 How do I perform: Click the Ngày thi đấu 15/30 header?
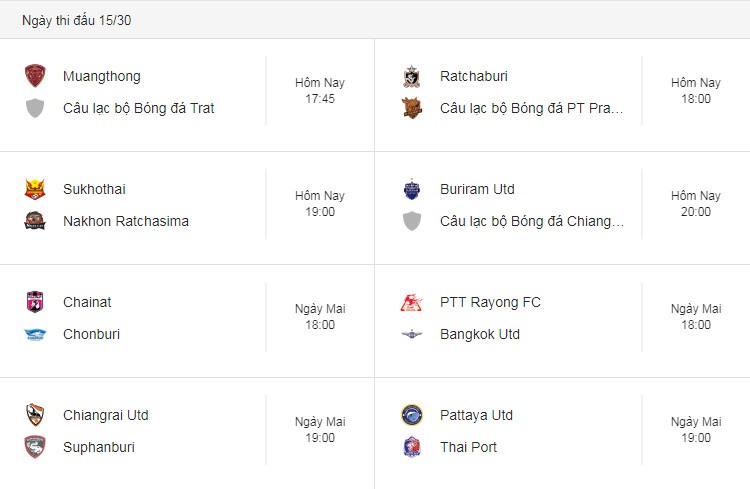77,21
